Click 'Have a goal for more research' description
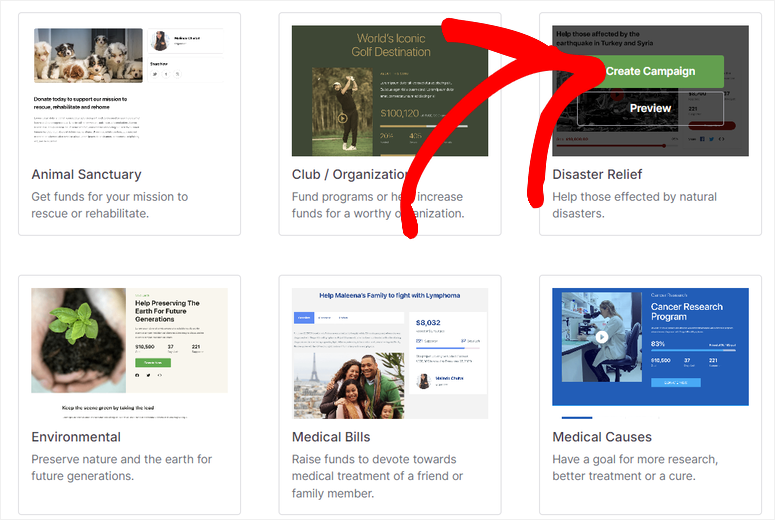The width and height of the screenshot is (775, 520). [635, 468]
